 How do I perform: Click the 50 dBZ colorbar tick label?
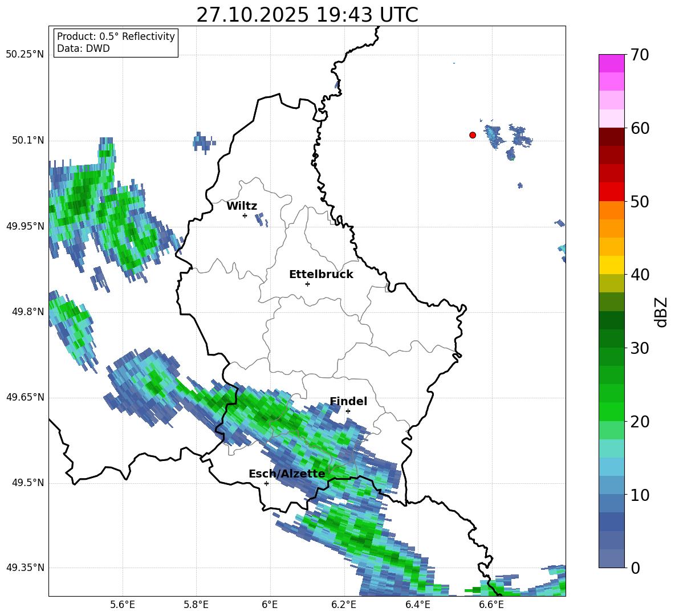[x=640, y=202]
